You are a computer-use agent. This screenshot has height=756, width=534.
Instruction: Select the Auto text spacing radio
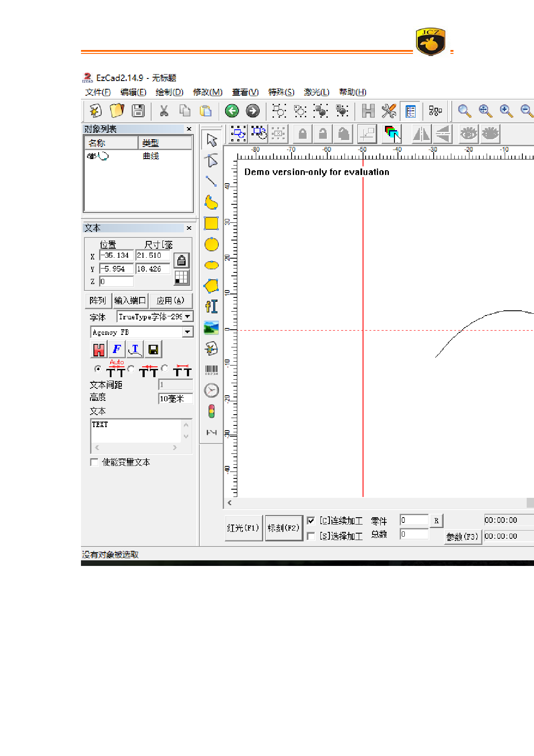[98, 369]
